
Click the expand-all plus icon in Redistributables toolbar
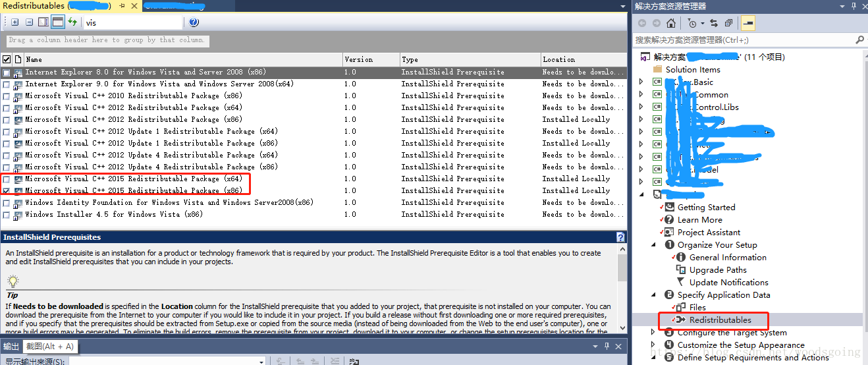tap(15, 22)
